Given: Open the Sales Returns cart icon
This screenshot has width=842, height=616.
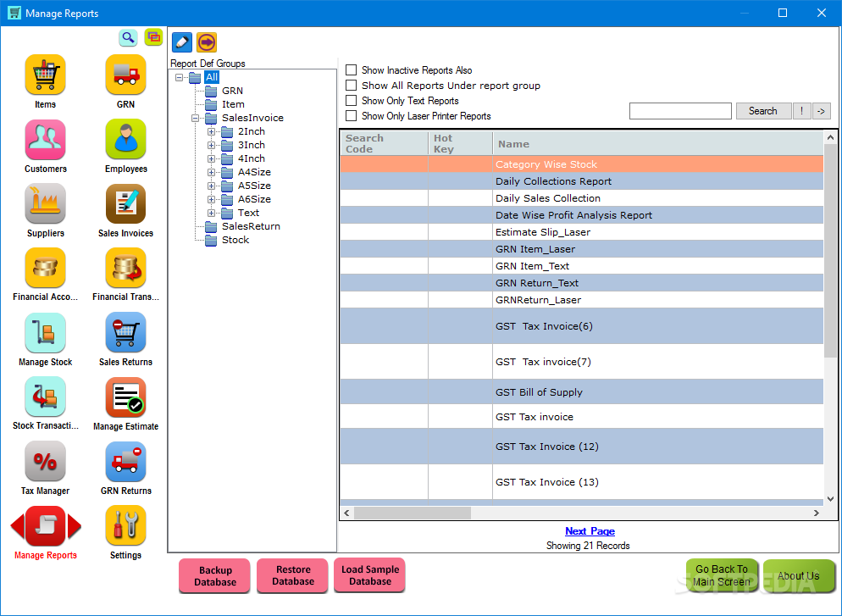Looking at the screenshot, I should click(x=125, y=332).
